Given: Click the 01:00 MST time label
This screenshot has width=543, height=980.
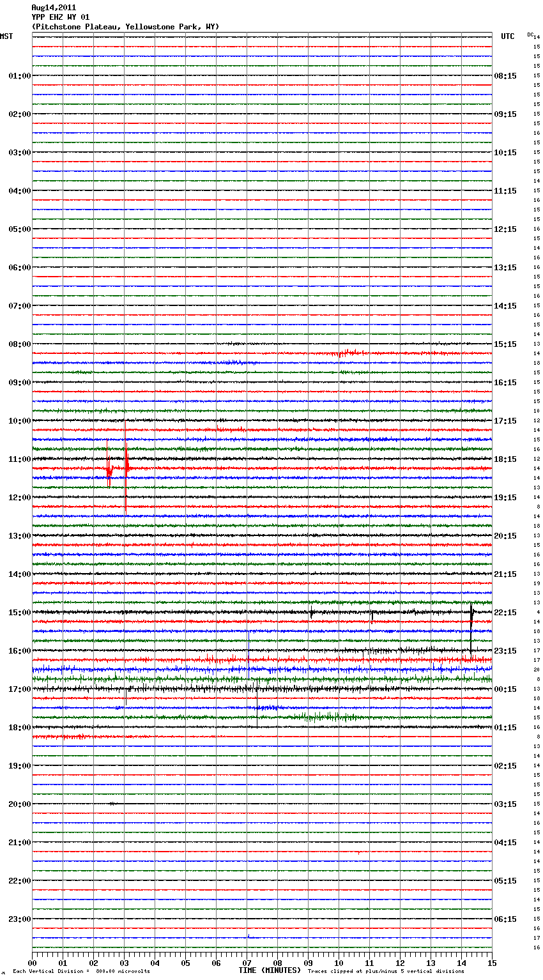Looking at the screenshot, I should [20, 76].
